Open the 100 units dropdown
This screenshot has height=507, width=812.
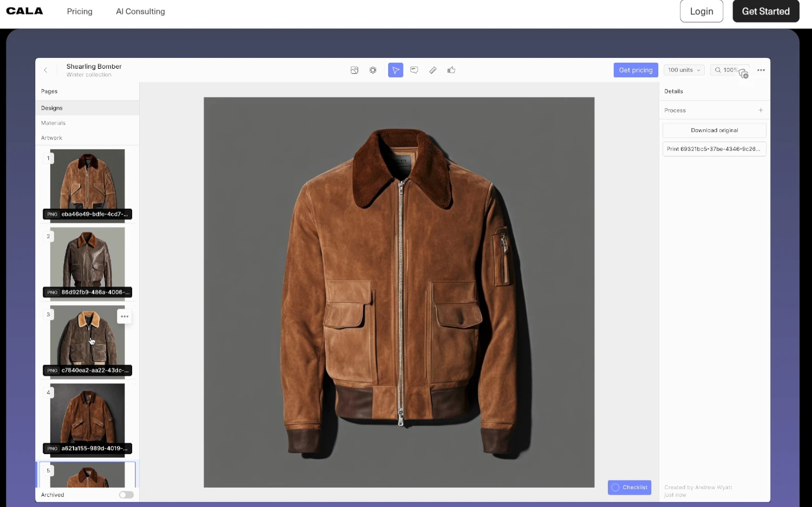684,70
